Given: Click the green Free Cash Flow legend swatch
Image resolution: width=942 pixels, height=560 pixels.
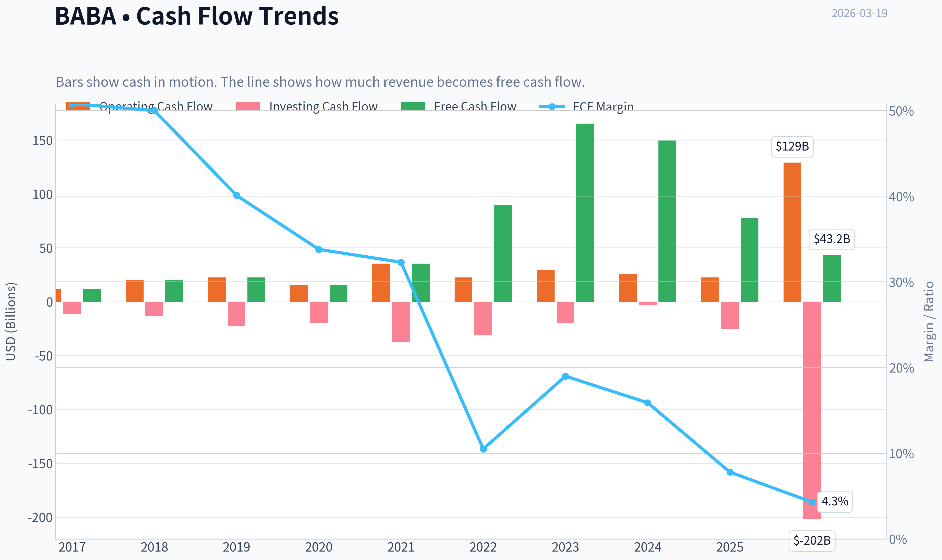Looking at the screenshot, I should [413, 107].
